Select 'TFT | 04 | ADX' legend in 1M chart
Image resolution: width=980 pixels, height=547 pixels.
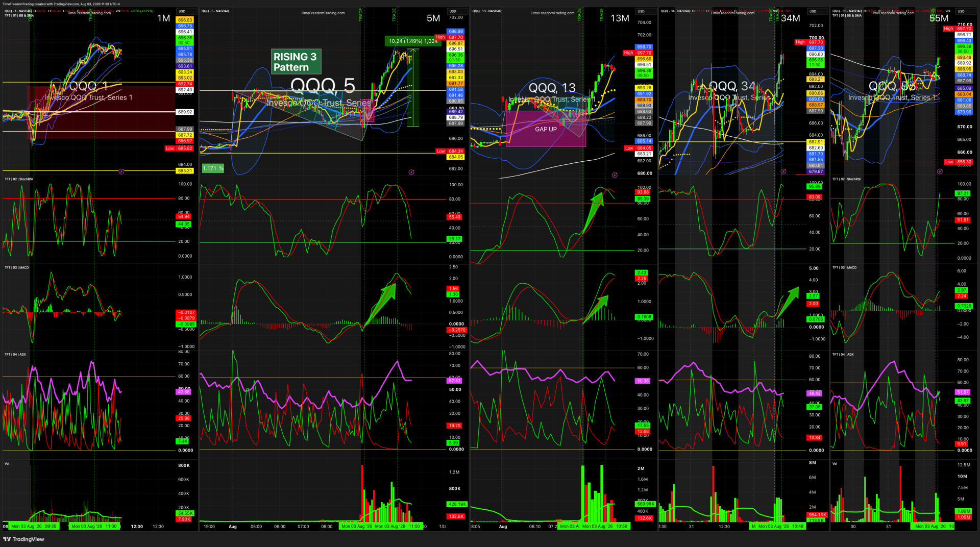click(x=15, y=354)
